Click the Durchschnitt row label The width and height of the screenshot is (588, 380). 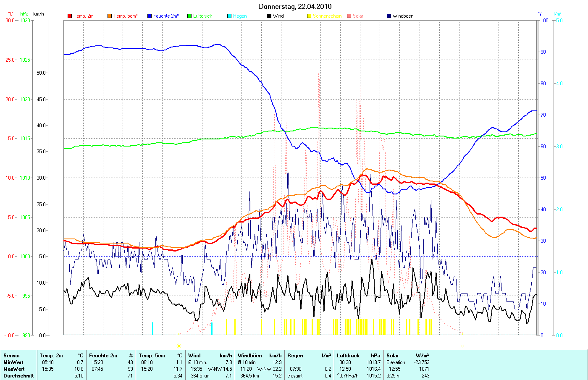pos(18,376)
